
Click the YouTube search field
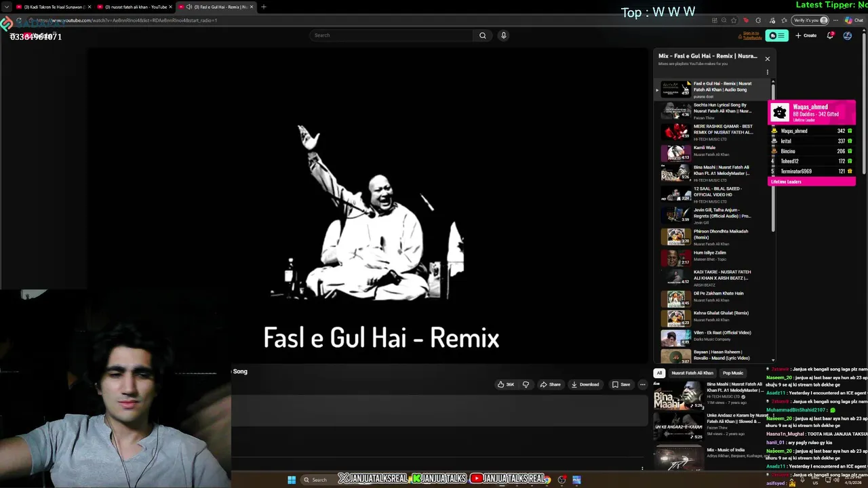[390, 35]
